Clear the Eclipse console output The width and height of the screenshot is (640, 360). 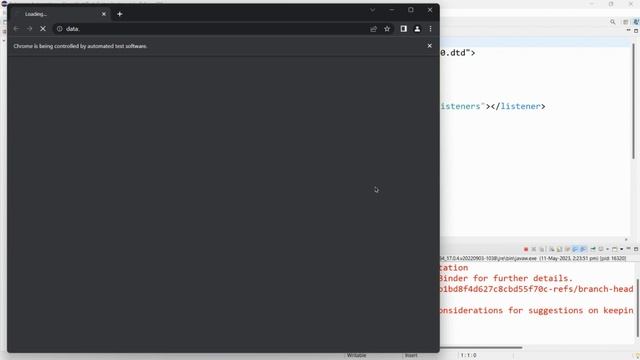(x=551, y=249)
